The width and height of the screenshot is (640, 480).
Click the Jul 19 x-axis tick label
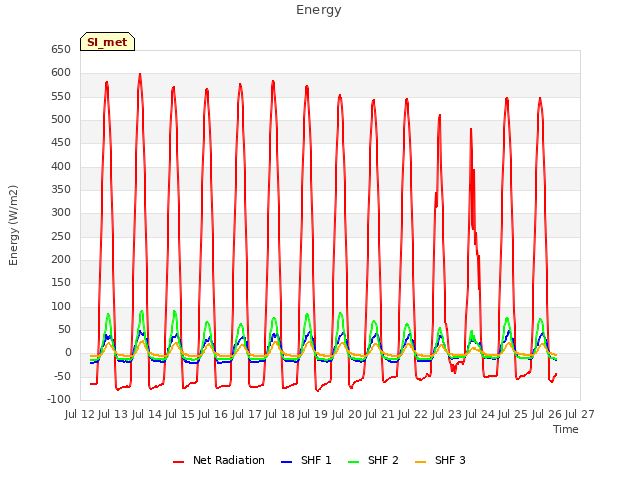(x=313, y=414)
